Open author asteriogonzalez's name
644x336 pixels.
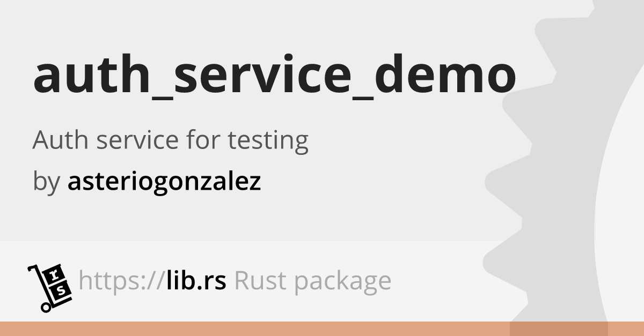(x=164, y=182)
